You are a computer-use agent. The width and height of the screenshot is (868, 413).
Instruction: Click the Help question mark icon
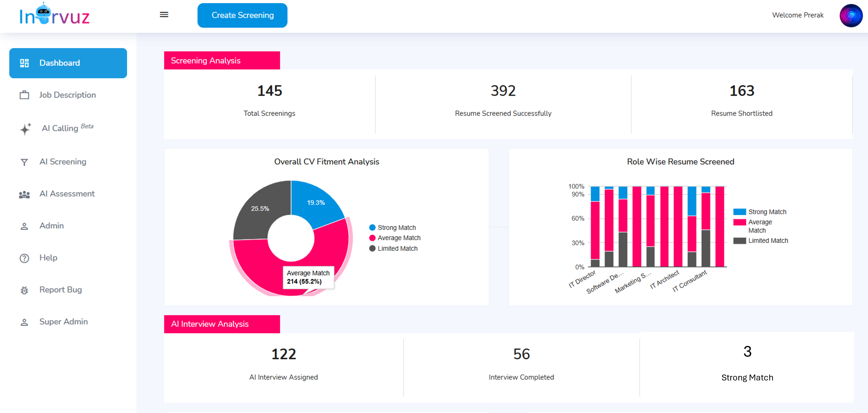pos(24,258)
